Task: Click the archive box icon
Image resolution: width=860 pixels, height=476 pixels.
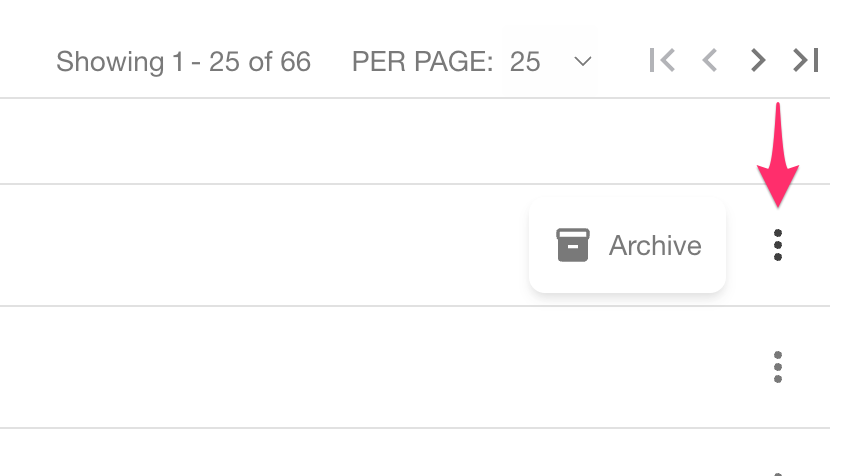Action: tap(573, 245)
